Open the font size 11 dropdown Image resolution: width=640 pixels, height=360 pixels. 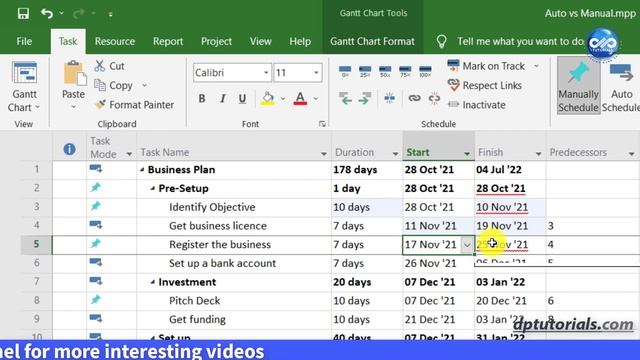(316, 73)
